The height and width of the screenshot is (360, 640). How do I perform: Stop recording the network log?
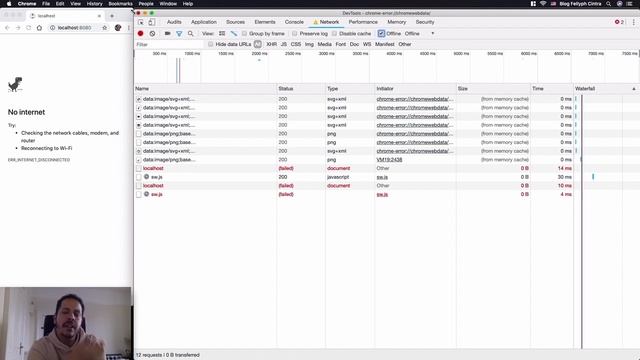click(140, 33)
